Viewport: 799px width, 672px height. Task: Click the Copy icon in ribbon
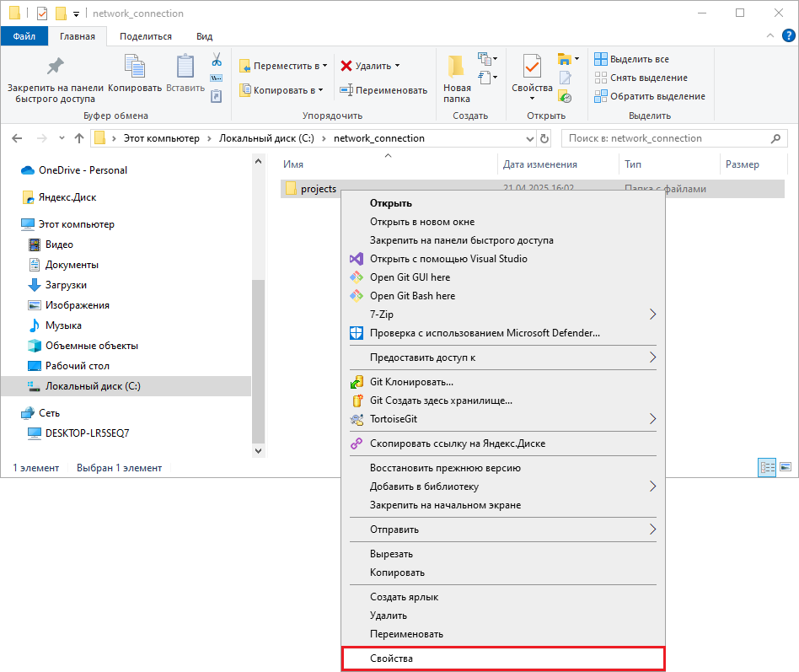pos(134,67)
